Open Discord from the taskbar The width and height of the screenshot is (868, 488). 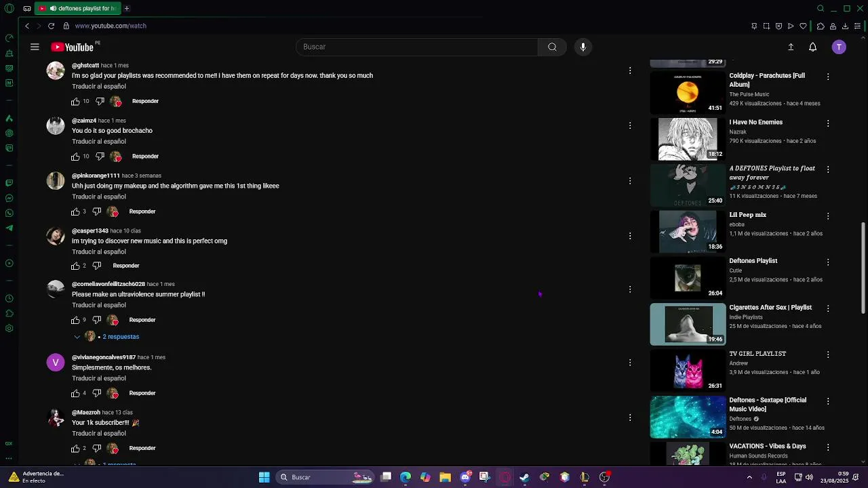coord(465,477)
